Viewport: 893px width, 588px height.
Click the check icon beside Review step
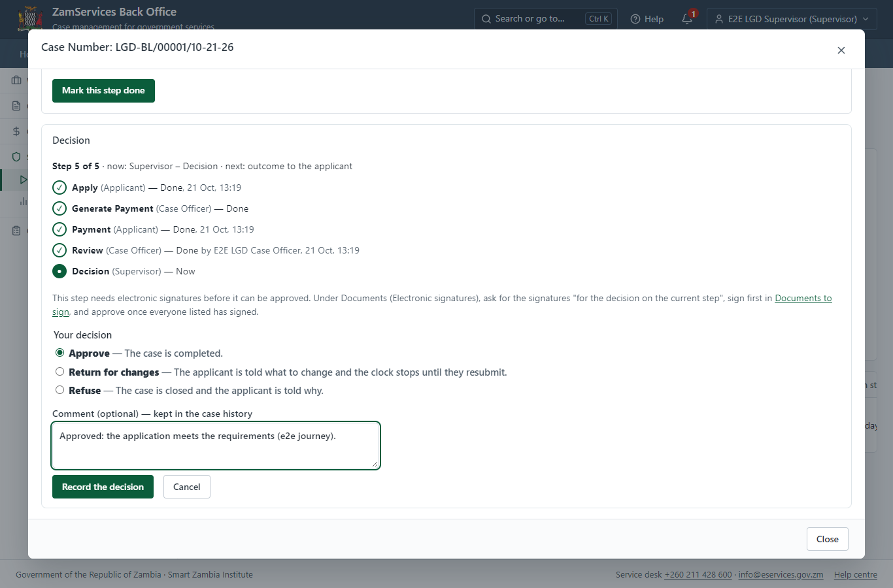(59, 250)
